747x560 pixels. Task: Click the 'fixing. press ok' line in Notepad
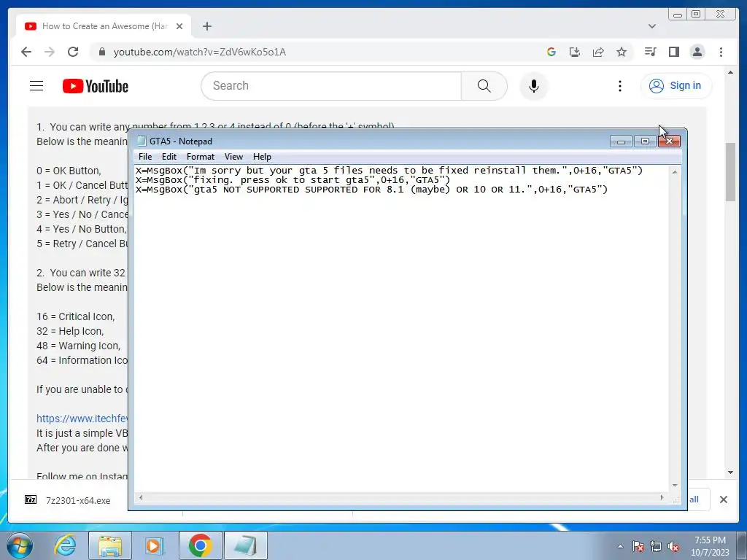tap(293, 180)
